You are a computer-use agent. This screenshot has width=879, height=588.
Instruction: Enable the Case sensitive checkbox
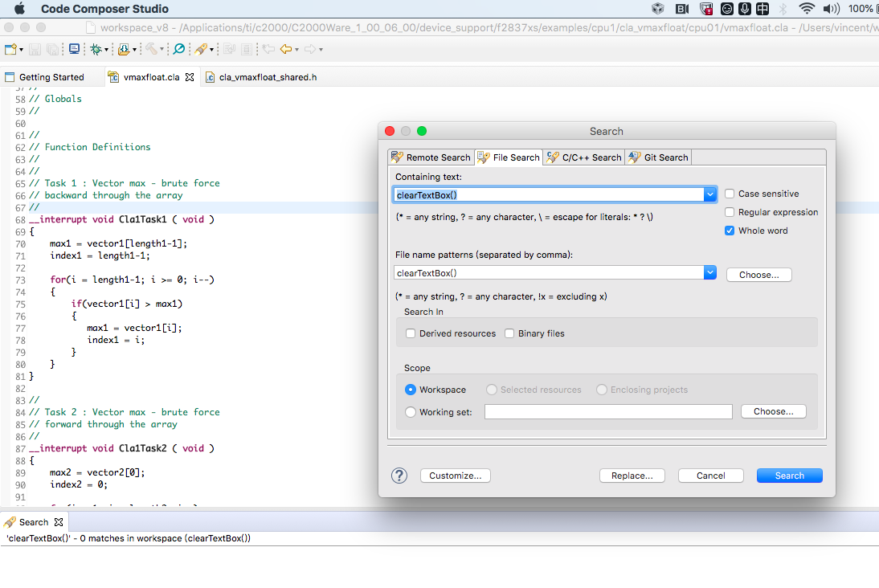coord(730,194)
